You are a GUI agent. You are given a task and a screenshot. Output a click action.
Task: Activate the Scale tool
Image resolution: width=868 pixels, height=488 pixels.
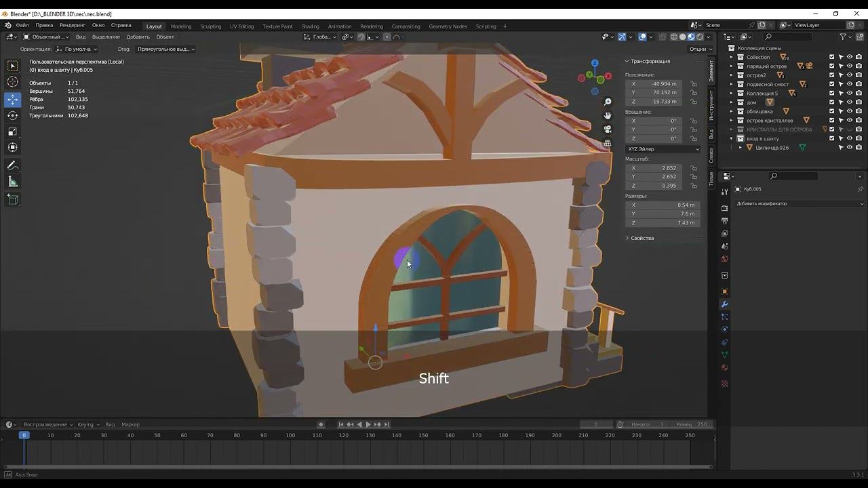(13, 131)
